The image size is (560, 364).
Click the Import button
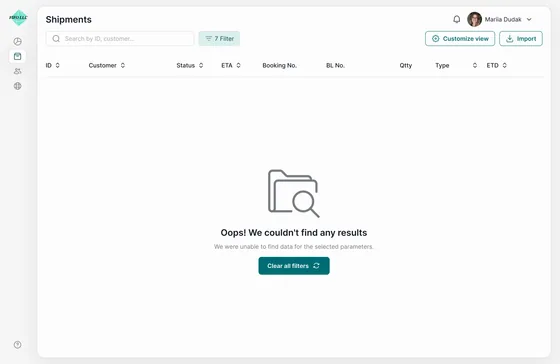coord(521,39)
